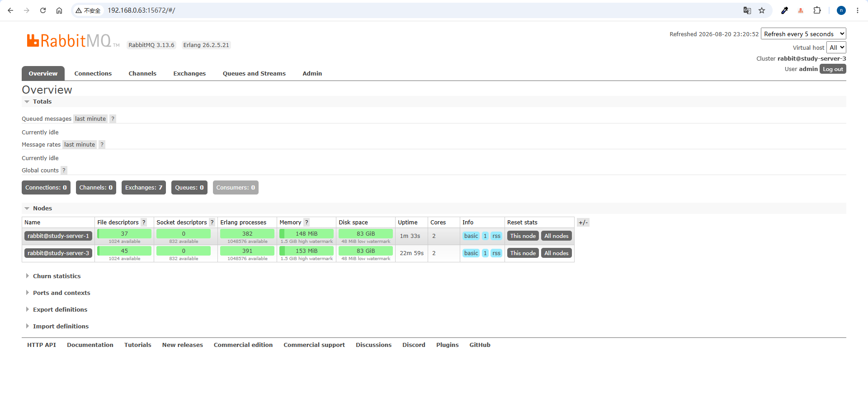The image size is (868, 408).
Task: Go back using browser back arrow
Action: [10, 10]
